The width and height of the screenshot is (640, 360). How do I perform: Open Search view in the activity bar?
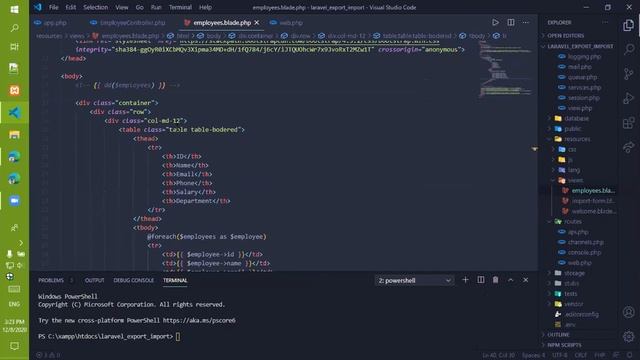[629, 50]
